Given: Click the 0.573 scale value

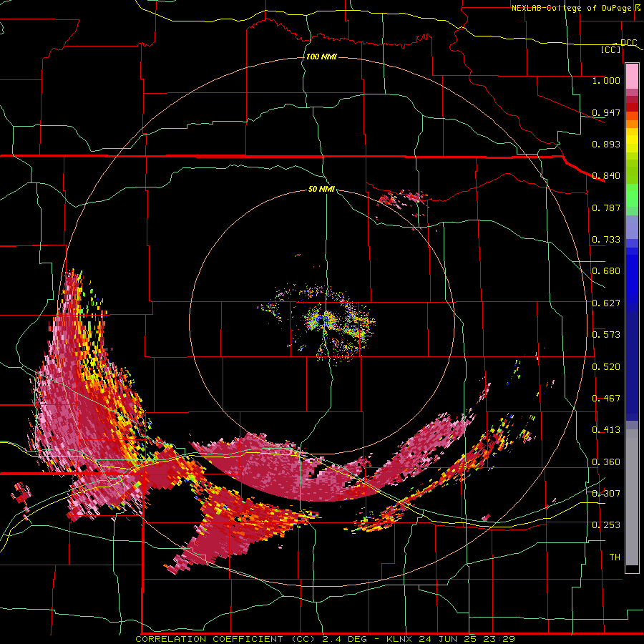Looking at the screenshot, I should point(606,335).
